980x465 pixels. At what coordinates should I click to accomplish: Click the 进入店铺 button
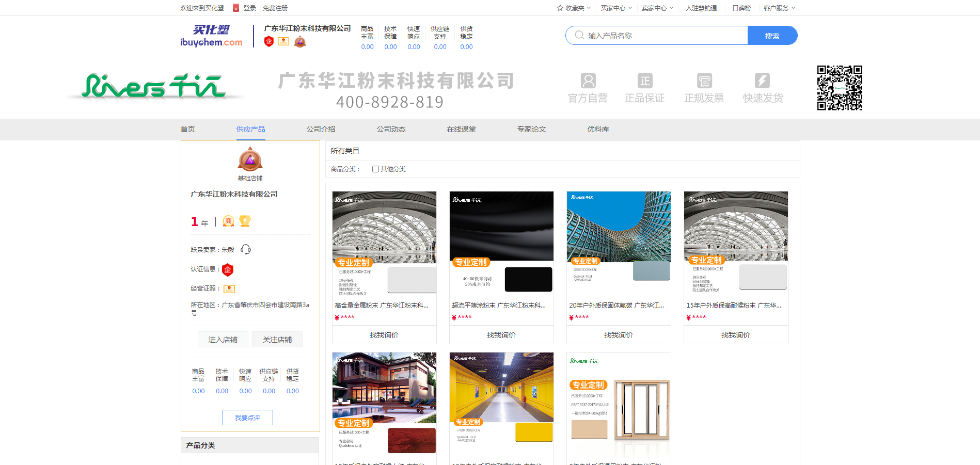[x=223, y=340]
